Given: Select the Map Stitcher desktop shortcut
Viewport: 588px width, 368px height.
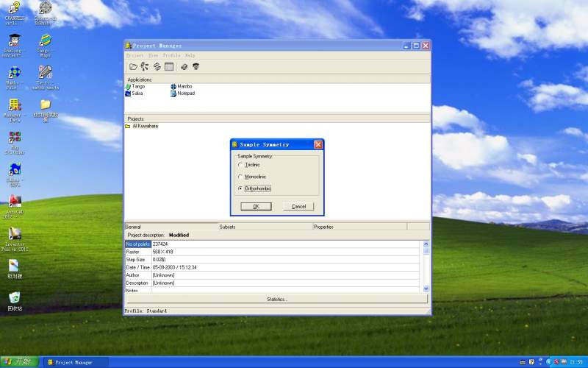Looking at the screenshot, I should [14, 143].
